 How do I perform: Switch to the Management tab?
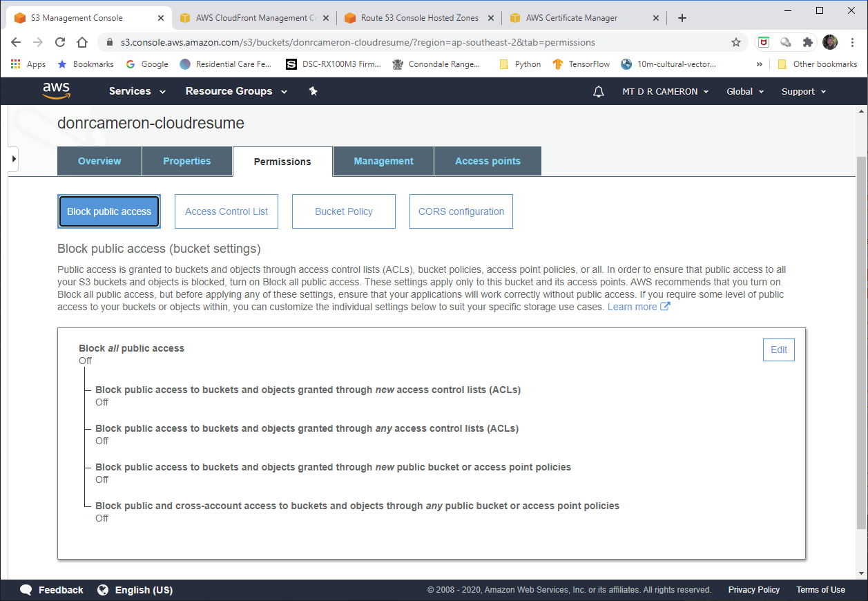[384, 161]
